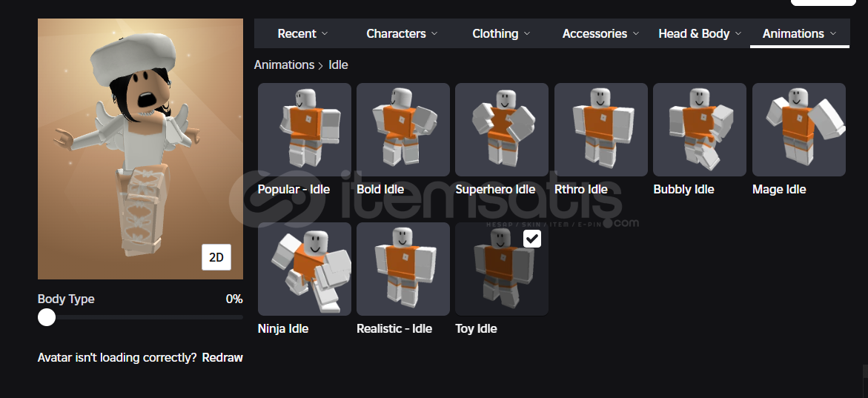Click the Toy Idle animation tile
This screenshot has width=868, height=398.
click(x=502, y=269)
